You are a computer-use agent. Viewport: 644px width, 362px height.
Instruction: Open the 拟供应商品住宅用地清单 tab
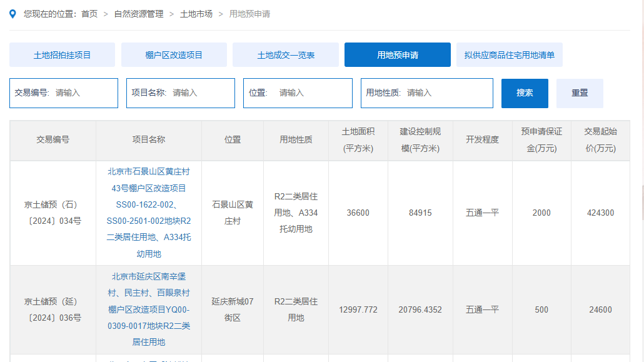tap(510, 54)
